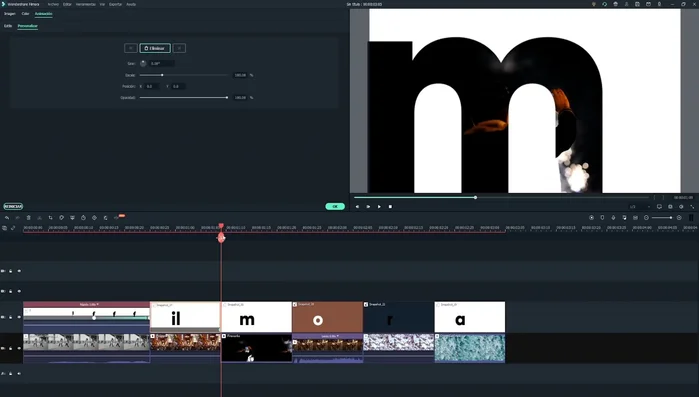Toggle the link icon left of the ruler

pos(13,228)
